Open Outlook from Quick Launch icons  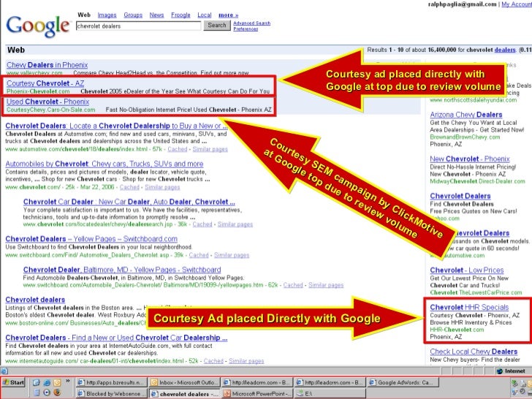click(x=57, y=383)
